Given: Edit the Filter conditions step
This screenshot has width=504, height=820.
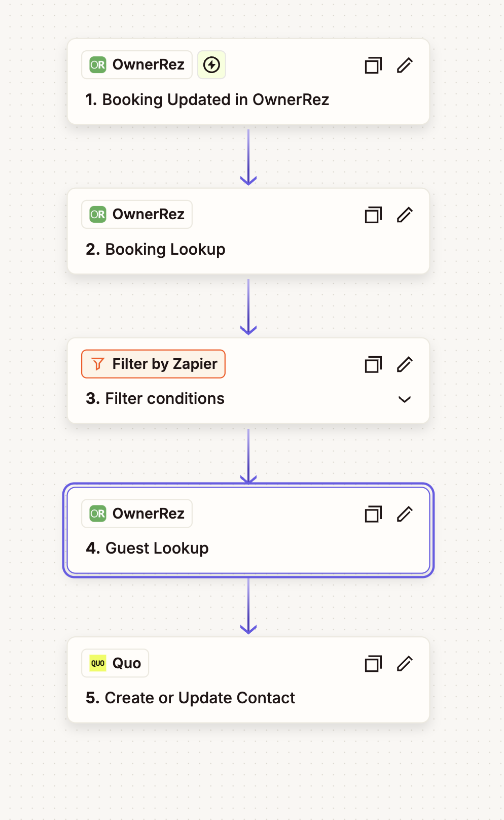Looking at the screenshot, I should click(405, 364).
